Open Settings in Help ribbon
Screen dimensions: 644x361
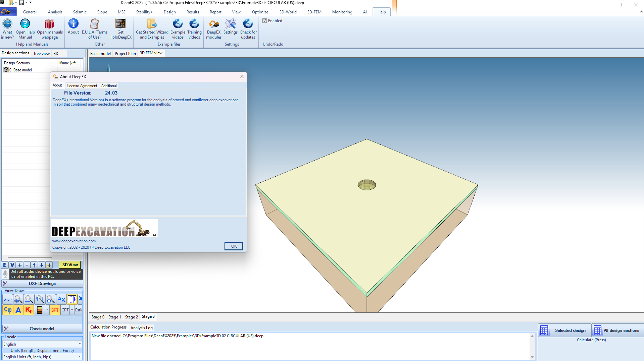231,26
